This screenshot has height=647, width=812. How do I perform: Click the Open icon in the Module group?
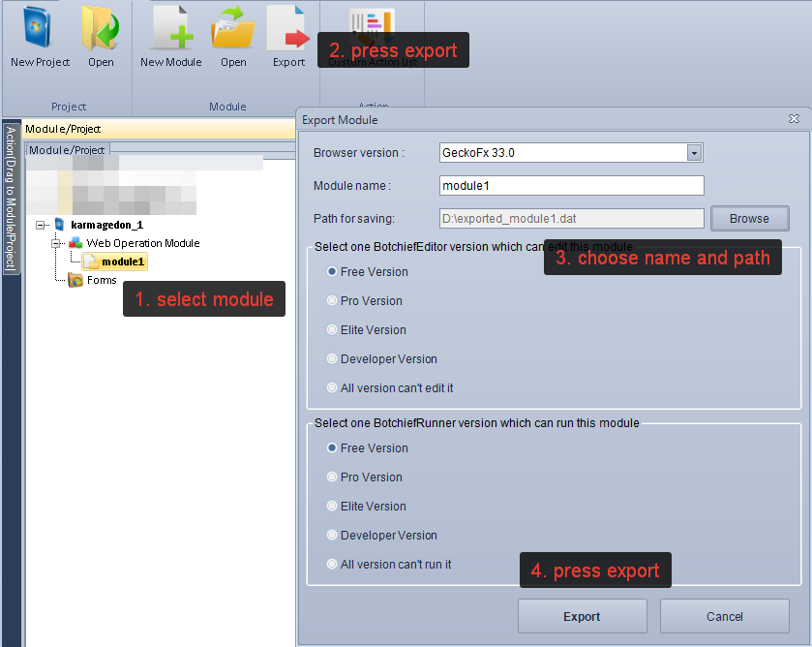pos(232,35)
